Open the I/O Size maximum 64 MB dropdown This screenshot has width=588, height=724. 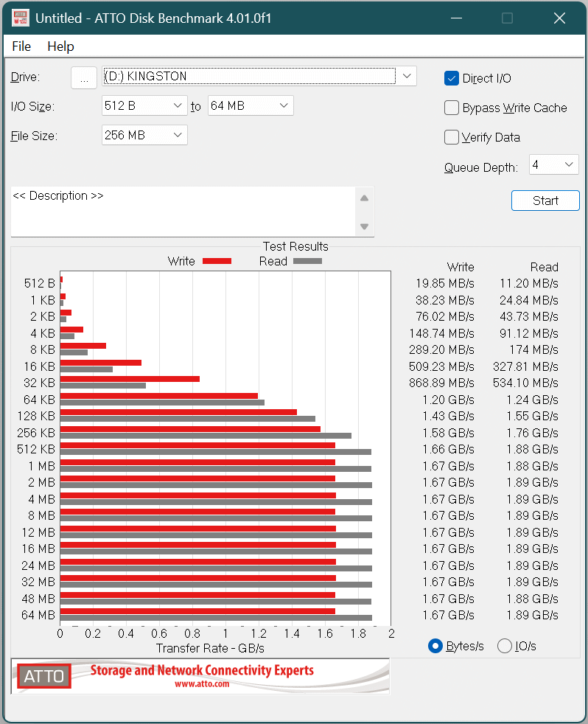coord(251,105)
